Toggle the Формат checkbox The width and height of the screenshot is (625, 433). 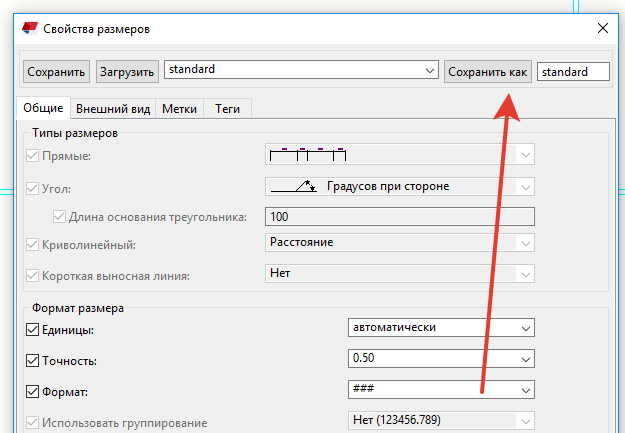click(x=31, y=391)
